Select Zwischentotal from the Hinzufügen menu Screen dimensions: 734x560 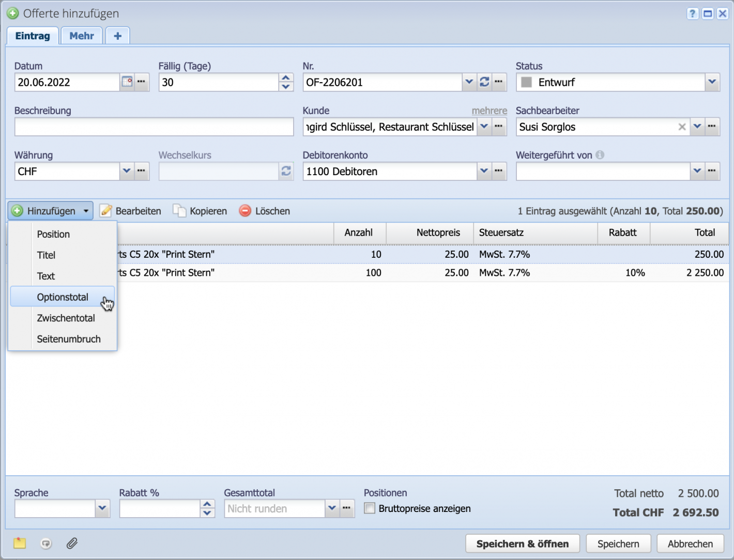click(66, 318)
